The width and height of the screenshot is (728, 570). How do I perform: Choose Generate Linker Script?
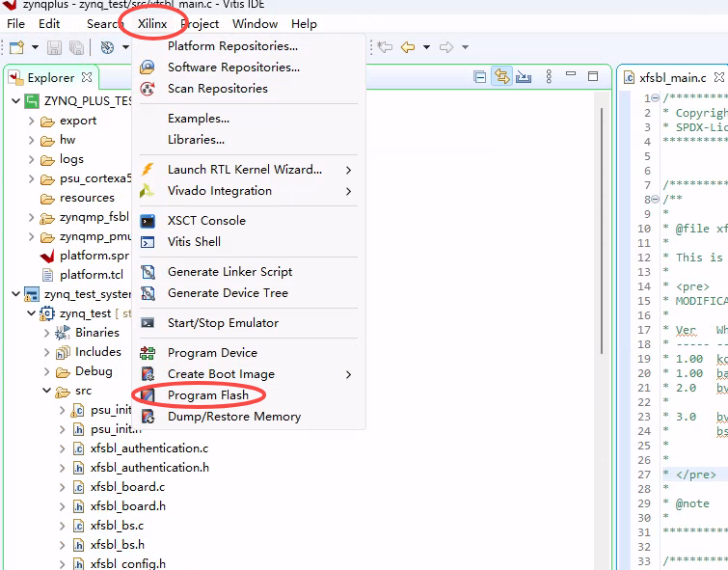(229, 272)
